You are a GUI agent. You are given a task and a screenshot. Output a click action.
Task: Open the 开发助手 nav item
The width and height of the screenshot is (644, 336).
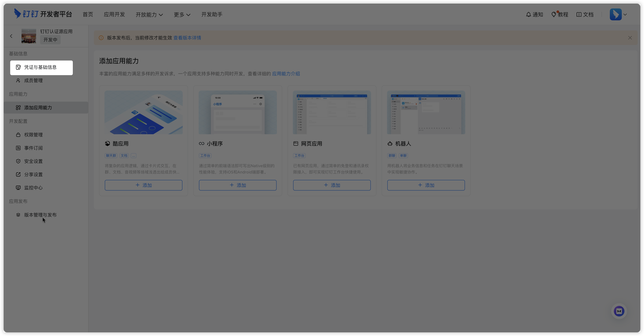tap(212, 14)
